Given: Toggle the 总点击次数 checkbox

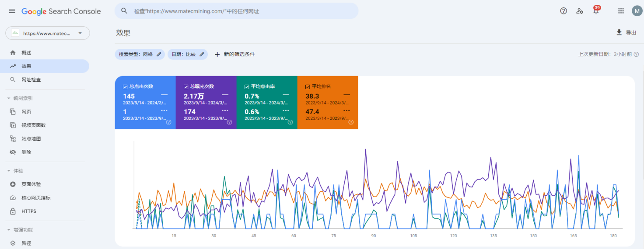Looking at the screenshot, I should point(125,86).
